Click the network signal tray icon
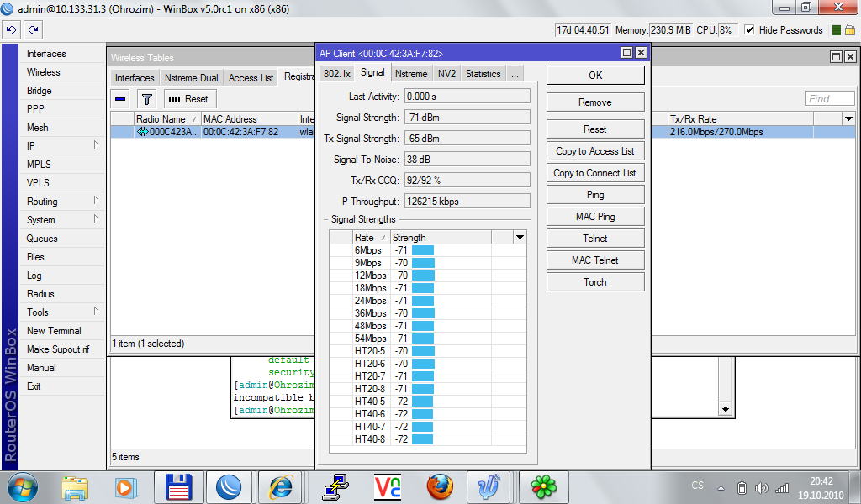The image size is (861, 504). click(x=781, y=487)
